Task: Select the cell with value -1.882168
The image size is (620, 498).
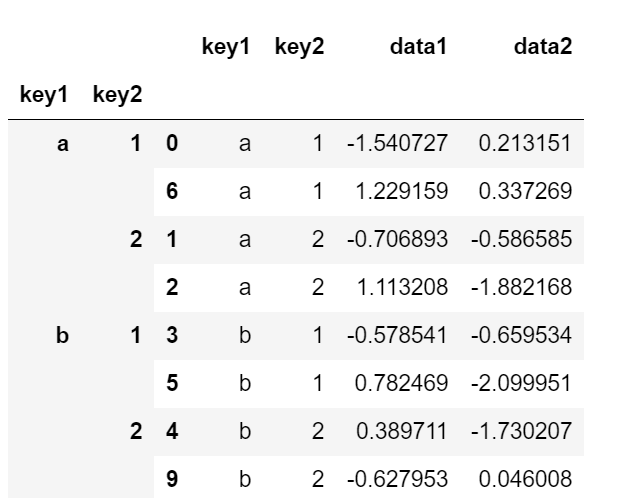Action: click(522, 285)
